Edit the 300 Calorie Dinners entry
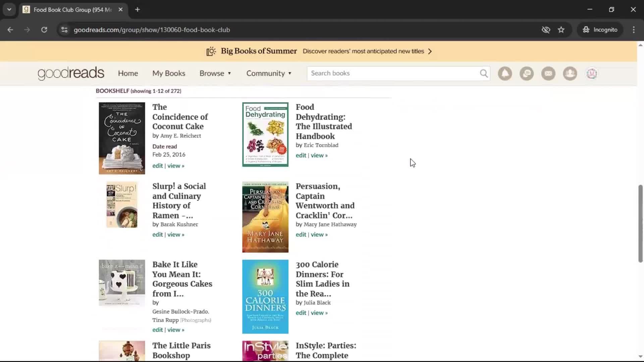The image size is (644, 362). 301,313
